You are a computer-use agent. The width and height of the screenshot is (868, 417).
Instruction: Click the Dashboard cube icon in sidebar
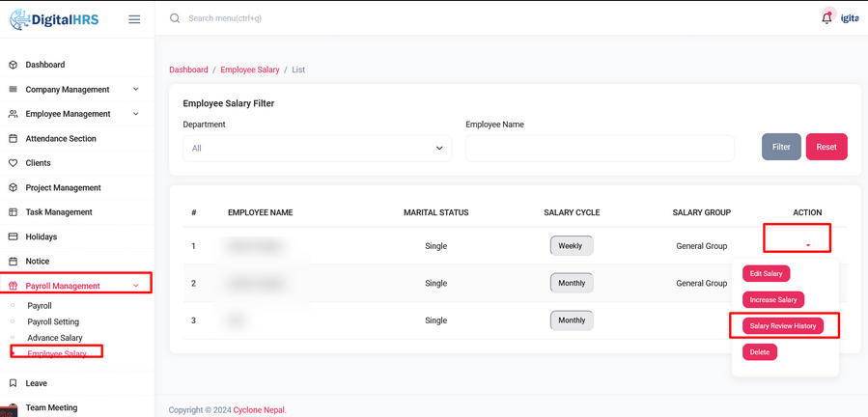click(14, 65)
